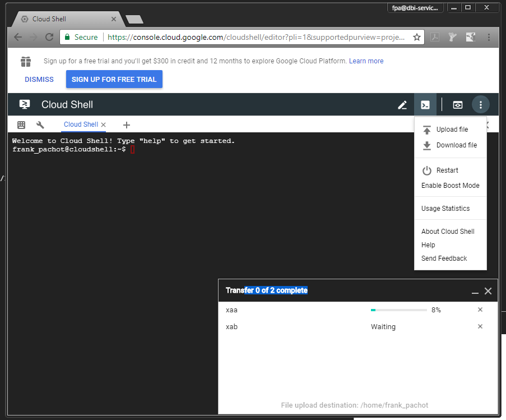This screenshot has width=506, height=420.
Task: Choose Restart in the menu
Action: pos(447,170)
